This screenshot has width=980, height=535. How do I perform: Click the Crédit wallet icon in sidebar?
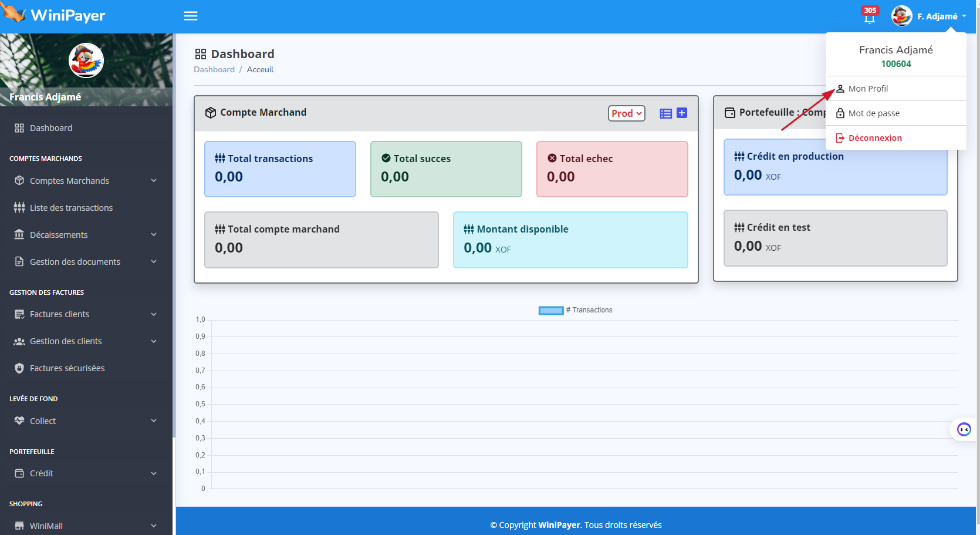(19, 473)
